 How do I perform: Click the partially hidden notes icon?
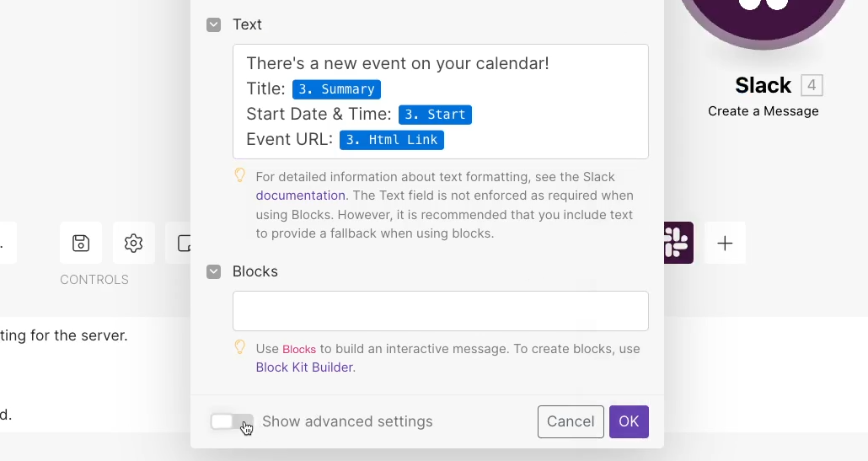pyautogui.click(x=185, y=243)
